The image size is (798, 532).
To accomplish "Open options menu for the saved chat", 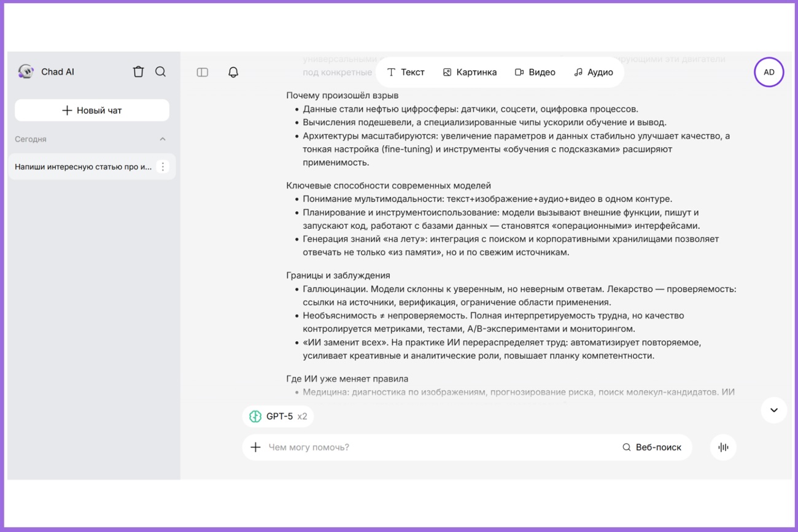I will [163, 167].
